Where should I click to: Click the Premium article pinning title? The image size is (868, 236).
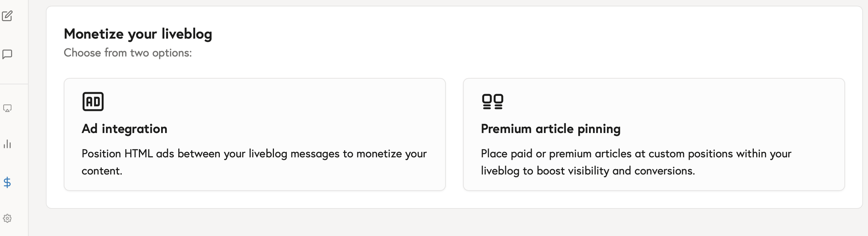(x=551, y=129)
